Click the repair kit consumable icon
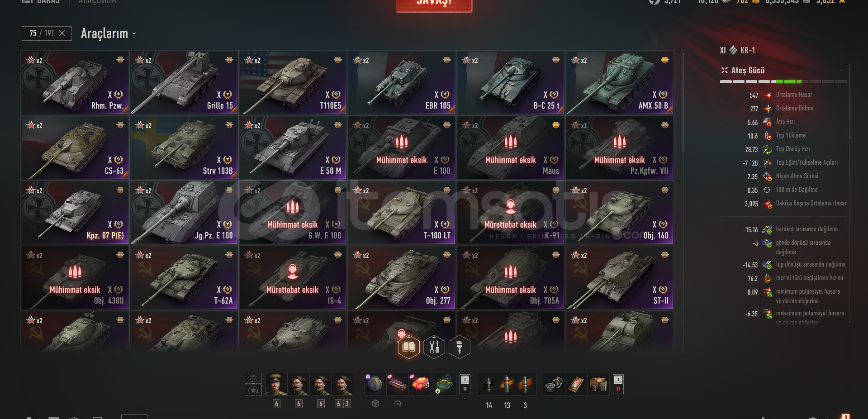Viewport: 868px width, 419px height. pos(554,385)
